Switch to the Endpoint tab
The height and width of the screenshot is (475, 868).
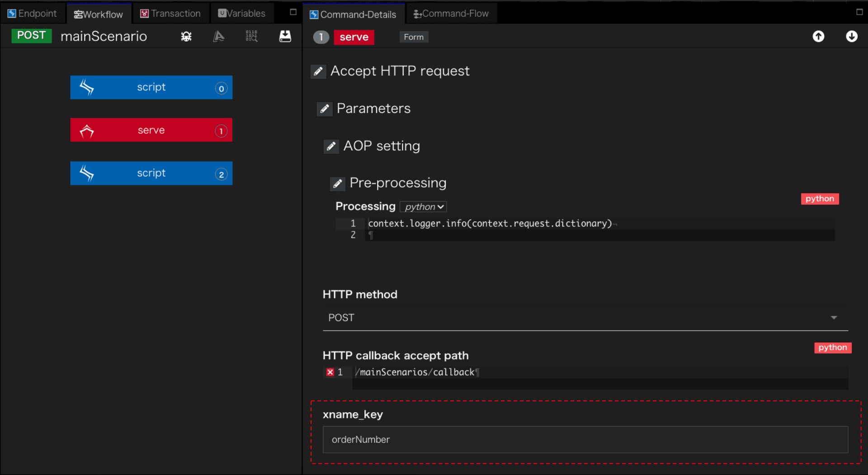pos(32,14)
